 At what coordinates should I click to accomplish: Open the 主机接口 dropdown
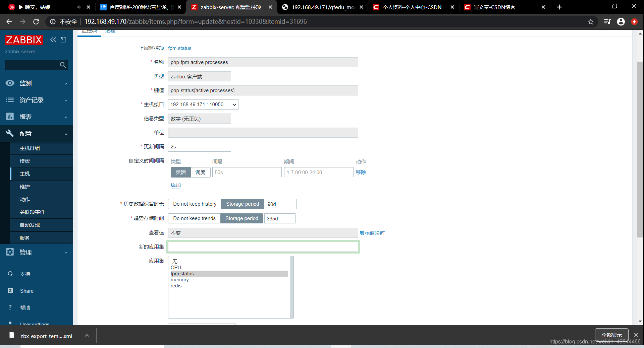pos(203,105)
